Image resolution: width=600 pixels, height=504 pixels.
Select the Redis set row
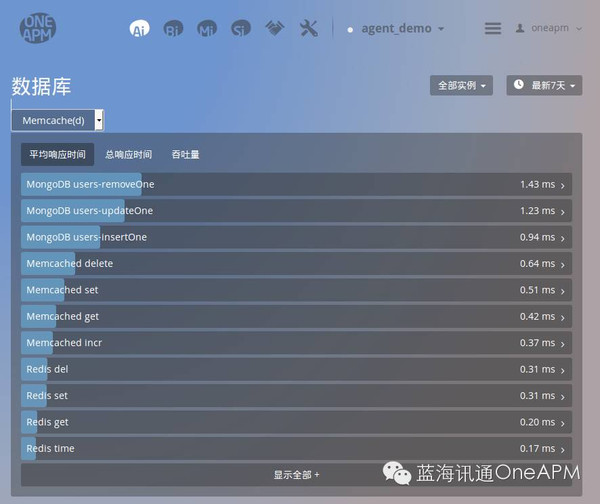(297, 396)
